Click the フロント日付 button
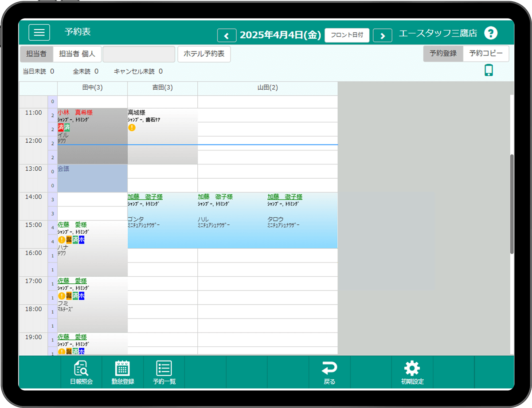 pos(347,35)
